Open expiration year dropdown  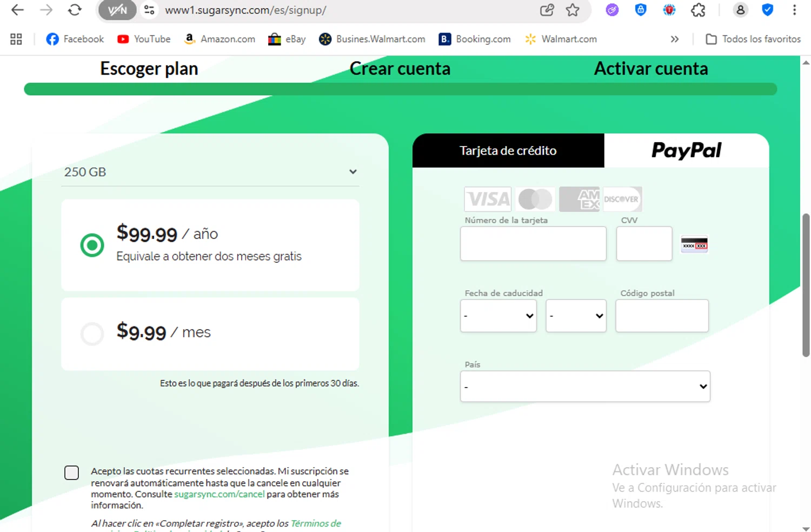(x=576, y=316)
